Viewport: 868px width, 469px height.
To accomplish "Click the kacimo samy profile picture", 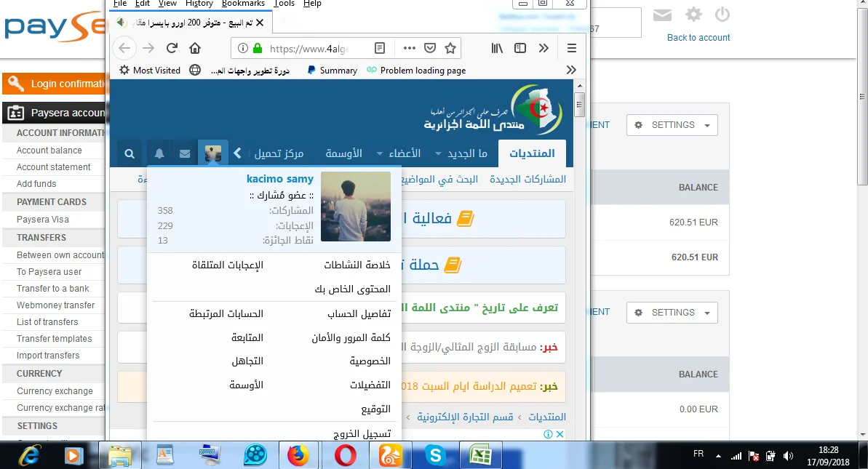I will (356, 207).
